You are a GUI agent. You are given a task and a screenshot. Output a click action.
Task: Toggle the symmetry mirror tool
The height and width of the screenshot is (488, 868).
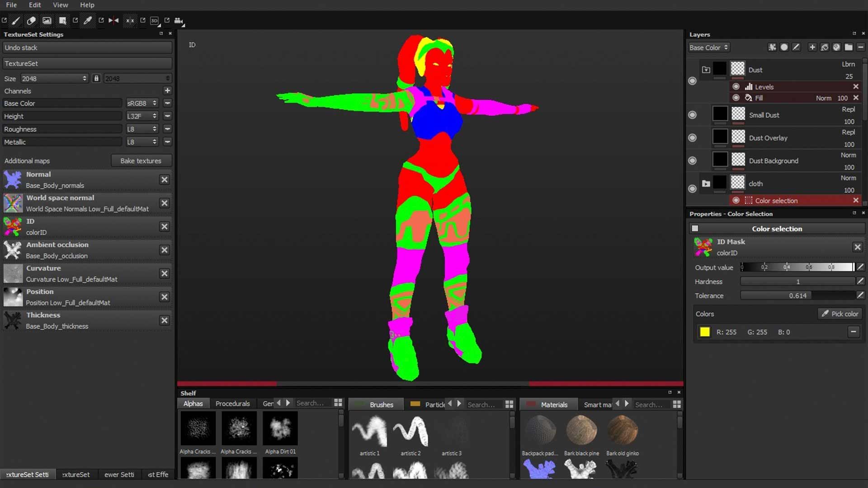[x=113, y=21]
